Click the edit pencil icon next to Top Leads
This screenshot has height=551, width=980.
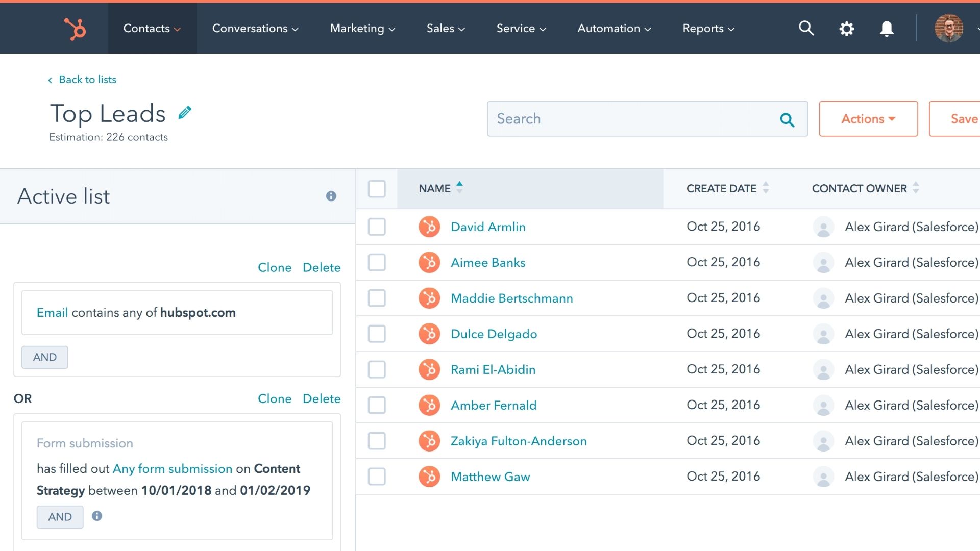pyautogui.click(x=185, y=113)
